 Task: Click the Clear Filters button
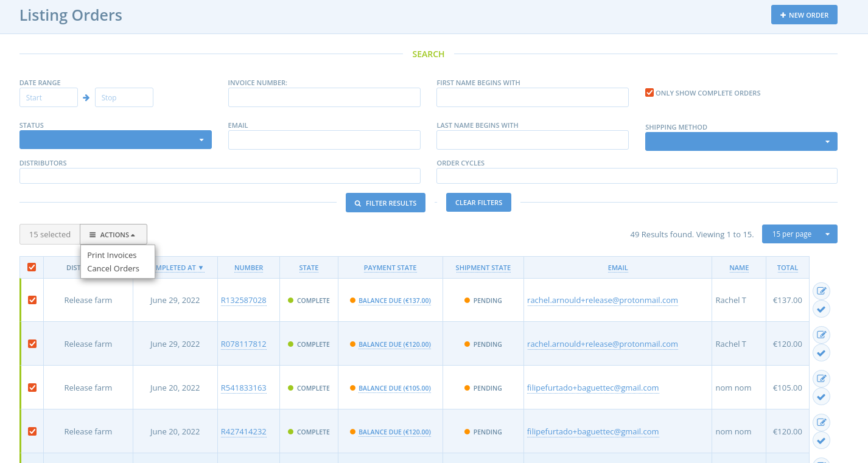pos(478,202)
